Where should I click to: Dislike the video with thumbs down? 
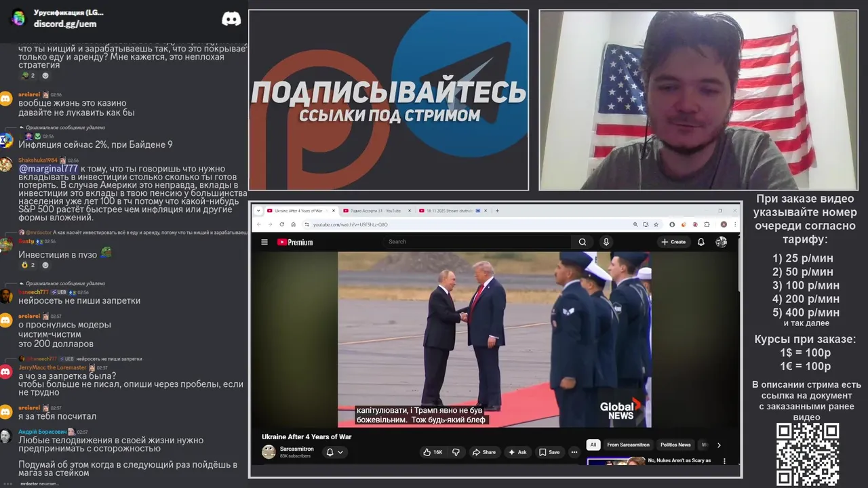[456, 452]
